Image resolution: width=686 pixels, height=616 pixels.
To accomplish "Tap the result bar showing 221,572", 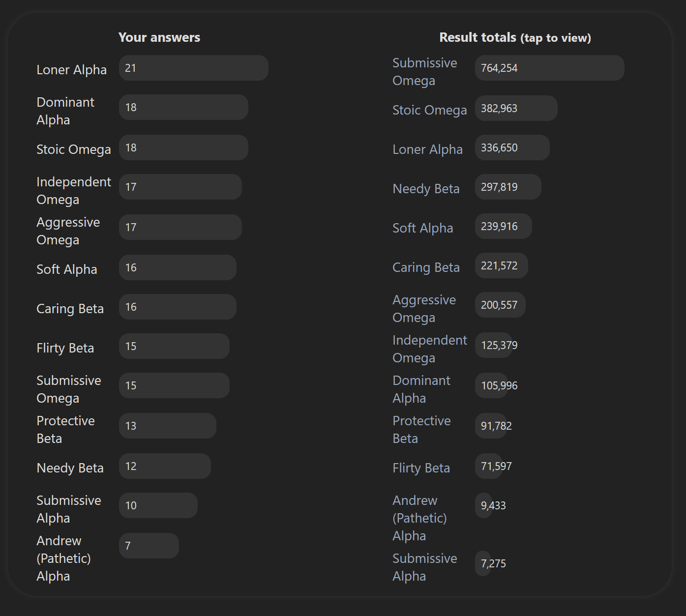I will (502, 265).
